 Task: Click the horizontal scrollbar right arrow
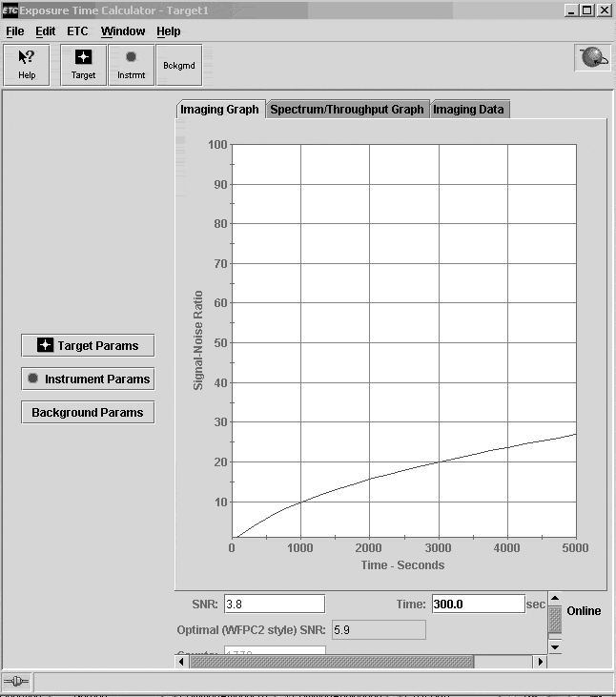[540, 661]
